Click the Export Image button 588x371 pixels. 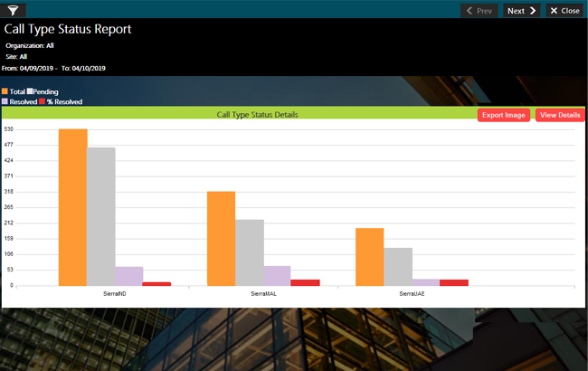[503, 115]
